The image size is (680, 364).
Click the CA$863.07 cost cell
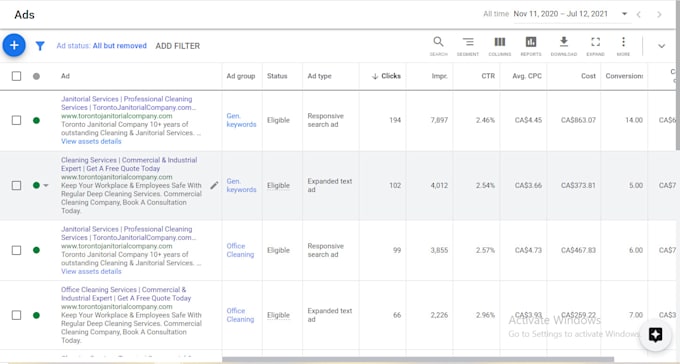pyautogui.click(x=578, y=120)
